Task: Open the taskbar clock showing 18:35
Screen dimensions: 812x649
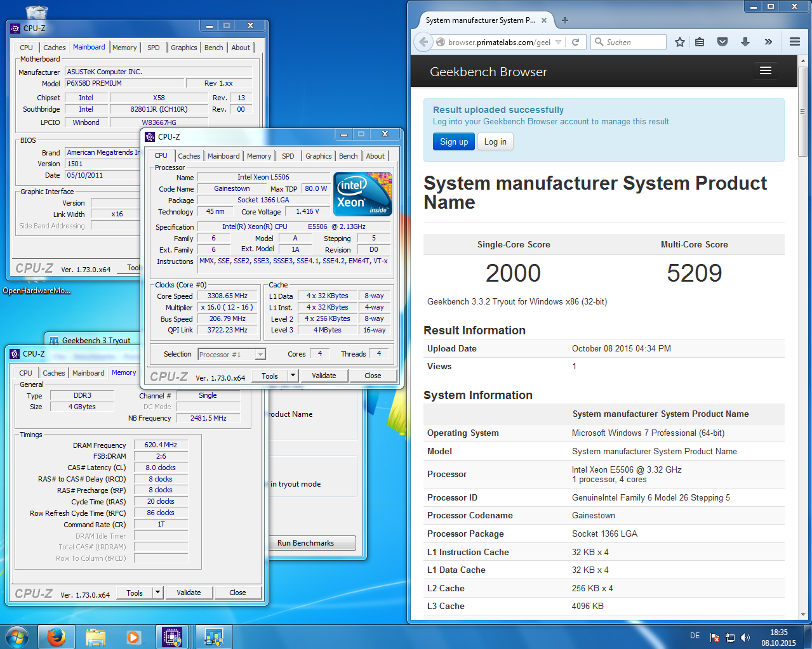Action: coord(778,638)
